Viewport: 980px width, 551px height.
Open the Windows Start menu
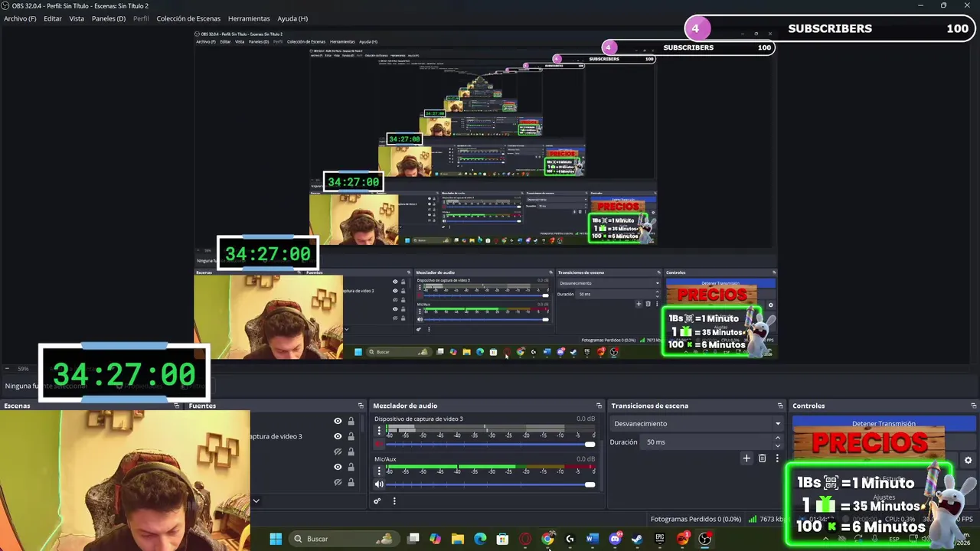276,539
